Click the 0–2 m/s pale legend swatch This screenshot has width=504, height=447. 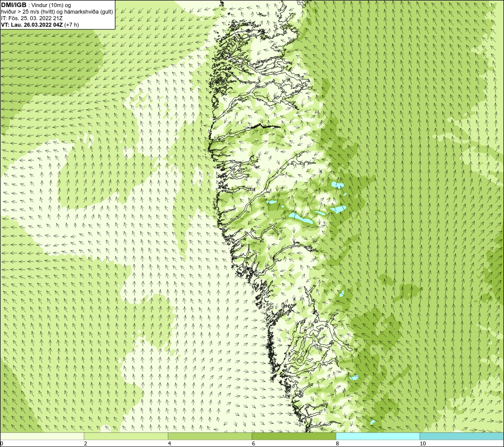point(42,436)
